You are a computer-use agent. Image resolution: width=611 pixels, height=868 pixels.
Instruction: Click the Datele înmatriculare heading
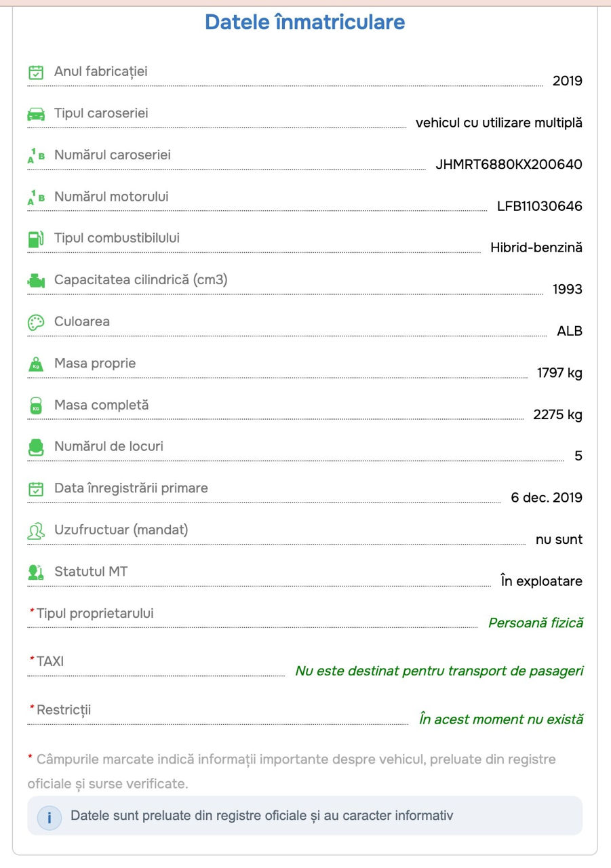305,22
